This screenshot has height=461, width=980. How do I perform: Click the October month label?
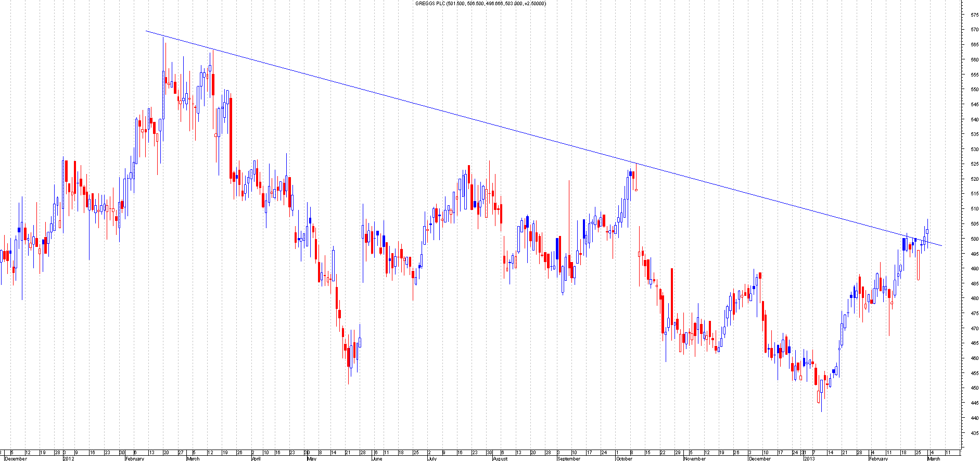click(624, 458)
